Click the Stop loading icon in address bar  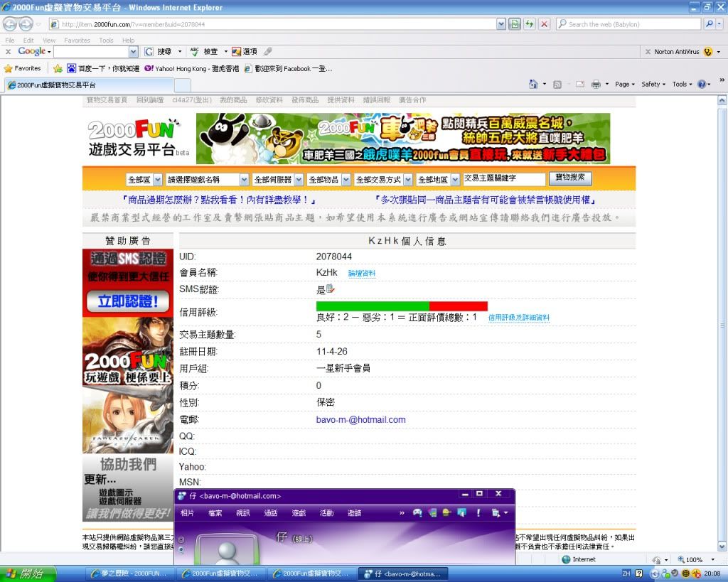coord(544,24)
